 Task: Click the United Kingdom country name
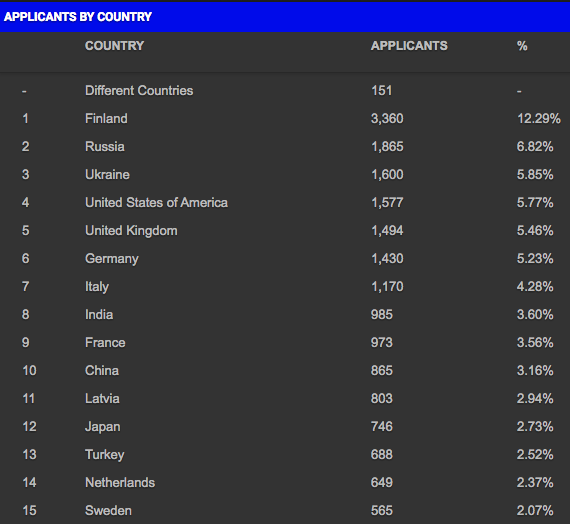coord(131,231)
